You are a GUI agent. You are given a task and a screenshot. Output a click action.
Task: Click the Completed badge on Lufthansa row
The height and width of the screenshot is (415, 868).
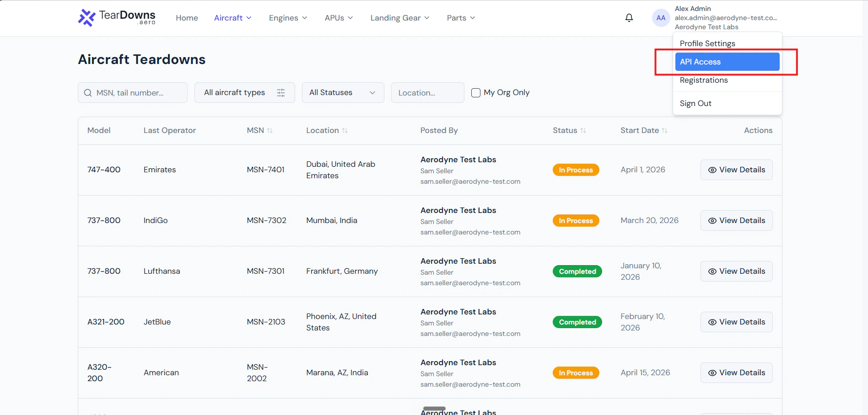pos(577,271)
